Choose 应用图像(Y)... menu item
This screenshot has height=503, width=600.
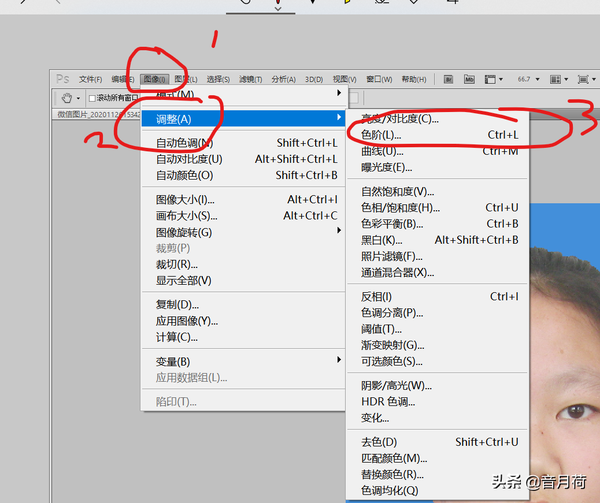244,321
